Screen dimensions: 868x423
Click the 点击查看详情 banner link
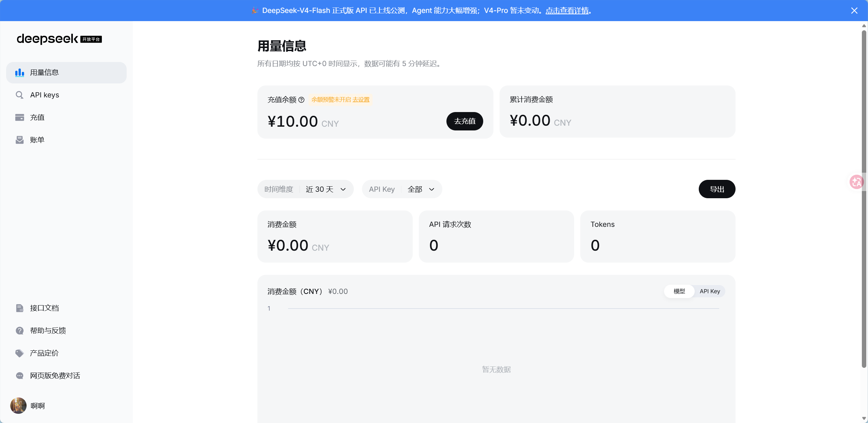pos(567,11)
